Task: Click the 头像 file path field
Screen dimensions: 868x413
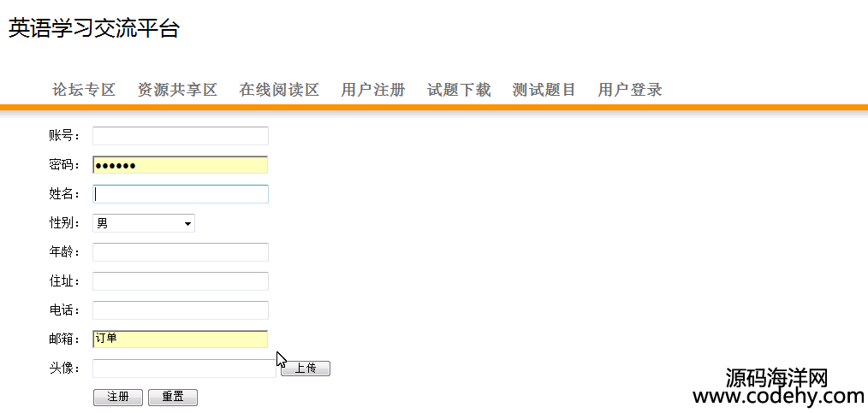Action: click(x=184, y=369)
